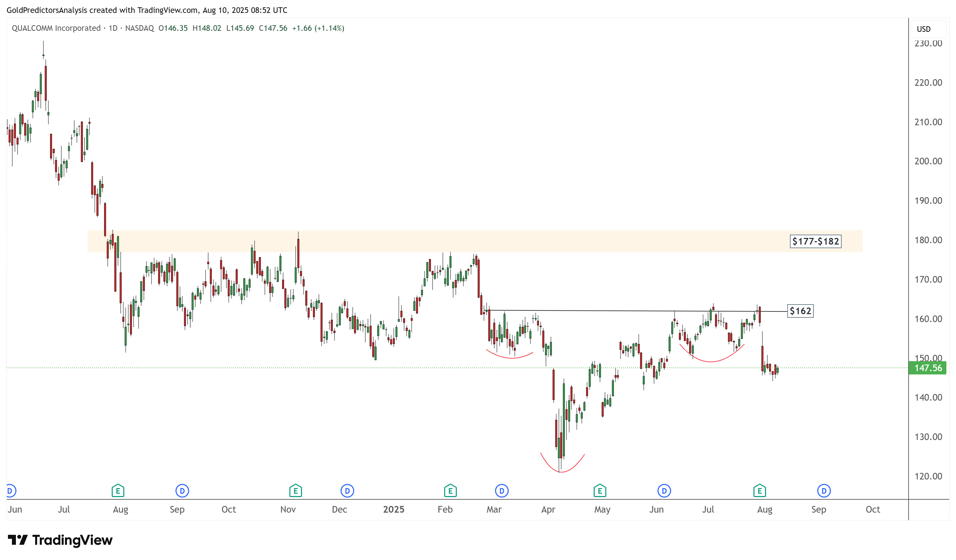Click the green 147.56 current price tag
This screenshot has width=956, height=560.
(x=927, y=368)
